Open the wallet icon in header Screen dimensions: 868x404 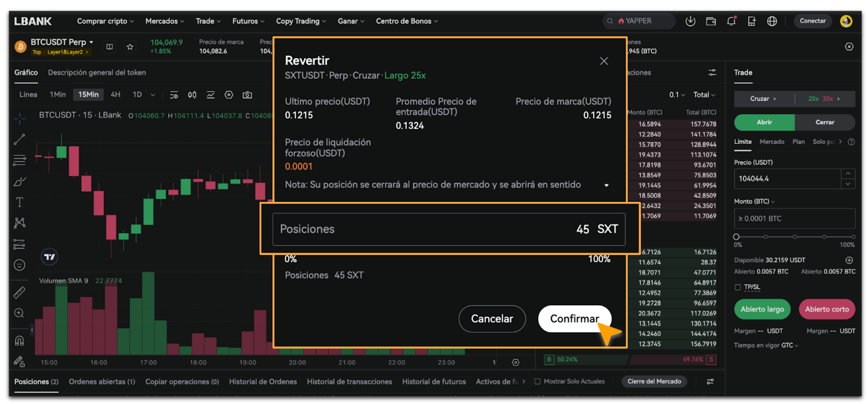711,21
